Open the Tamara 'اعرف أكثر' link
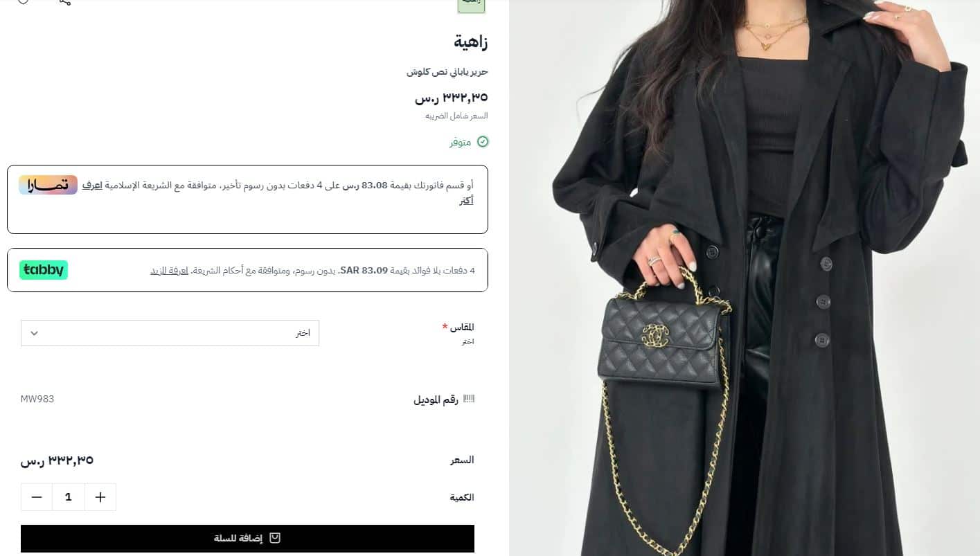980x556 pixels. click(x=467, y=193)
